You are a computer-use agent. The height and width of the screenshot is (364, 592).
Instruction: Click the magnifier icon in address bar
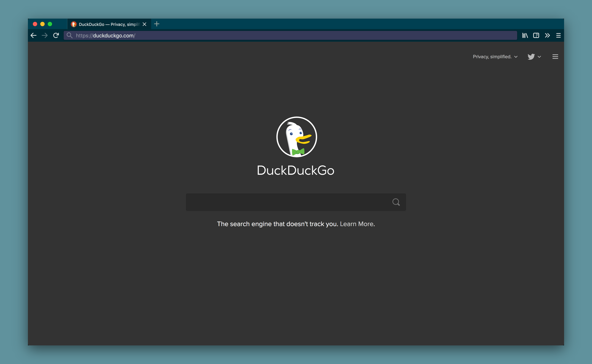69,35
